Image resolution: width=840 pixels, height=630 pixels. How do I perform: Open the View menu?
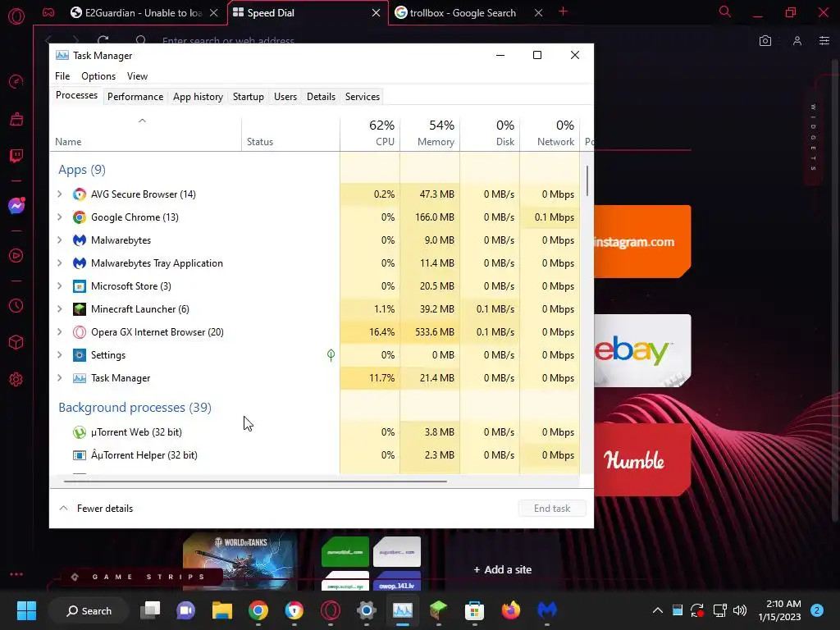137,76
